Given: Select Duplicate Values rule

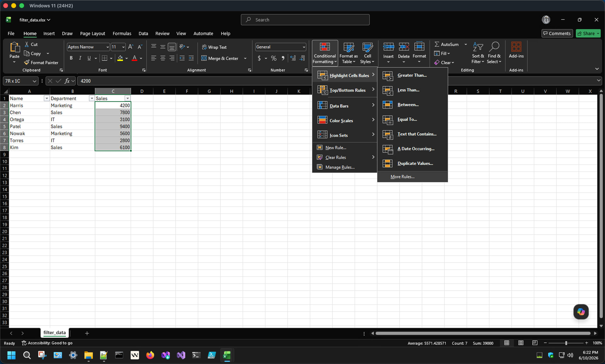Looking at the screenshot, I should coord(412,163).
